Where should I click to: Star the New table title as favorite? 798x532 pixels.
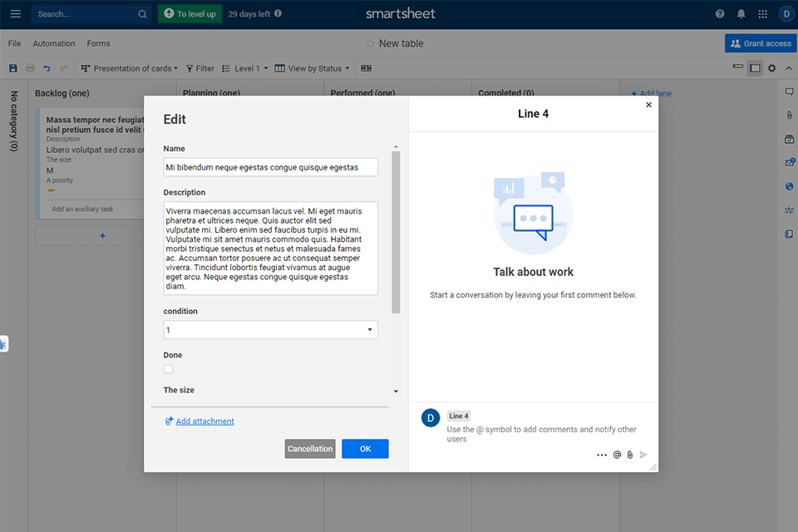[x=370, y=43]
